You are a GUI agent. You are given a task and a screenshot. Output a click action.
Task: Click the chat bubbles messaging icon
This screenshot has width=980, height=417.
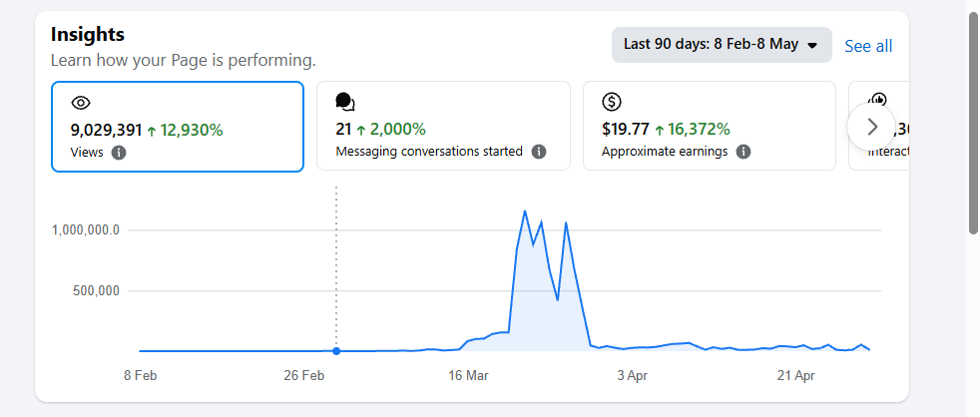coord(345,102)
